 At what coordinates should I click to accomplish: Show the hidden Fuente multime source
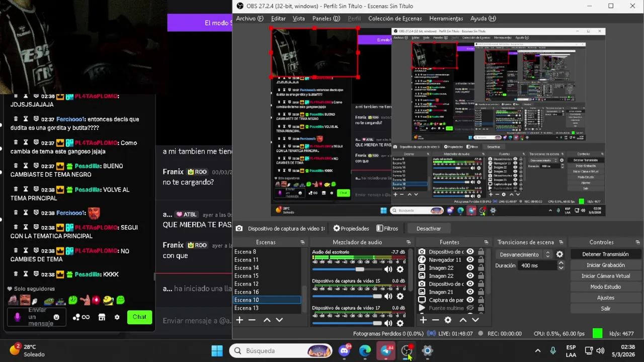click(470, 308)
